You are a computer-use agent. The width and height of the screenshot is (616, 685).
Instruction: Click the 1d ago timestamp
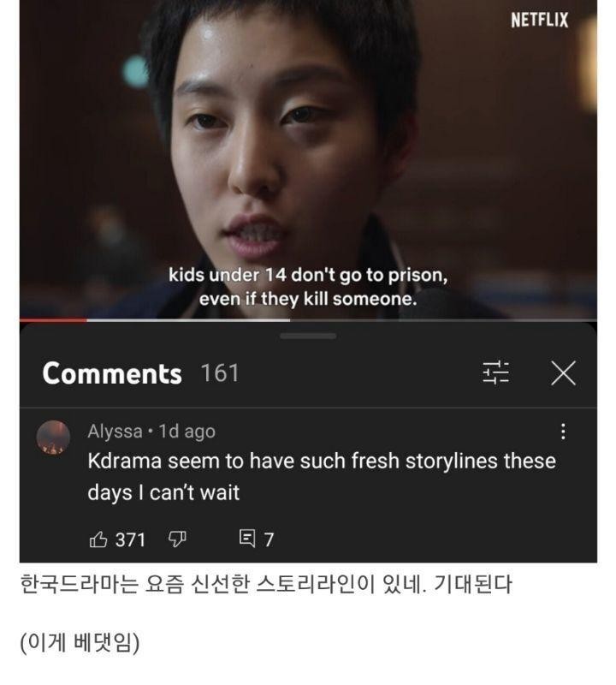tap(187, 432)
